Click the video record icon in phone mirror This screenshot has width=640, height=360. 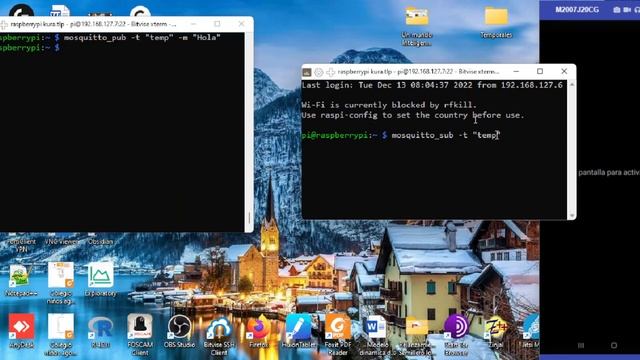tap(627, 9)
